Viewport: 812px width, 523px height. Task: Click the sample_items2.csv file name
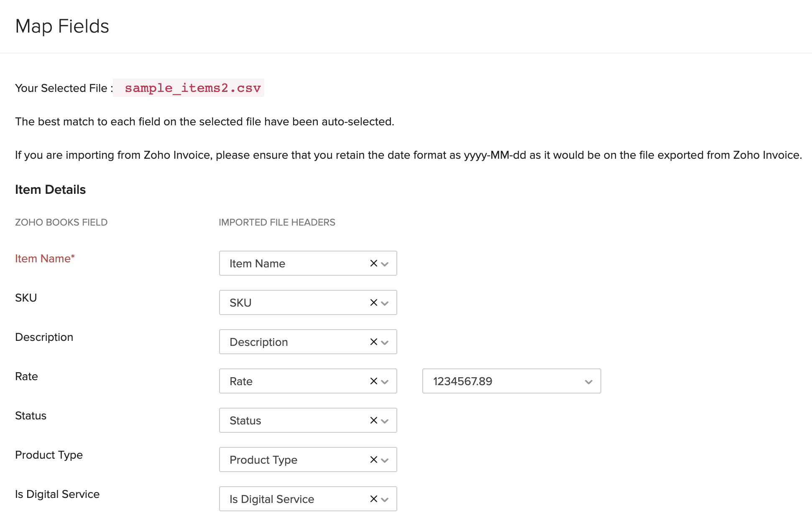point(193,88)
